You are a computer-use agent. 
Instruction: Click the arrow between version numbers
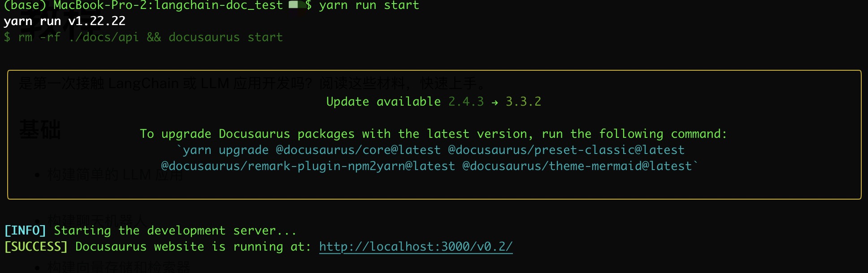pyautogui.click(x=495, y=102)
